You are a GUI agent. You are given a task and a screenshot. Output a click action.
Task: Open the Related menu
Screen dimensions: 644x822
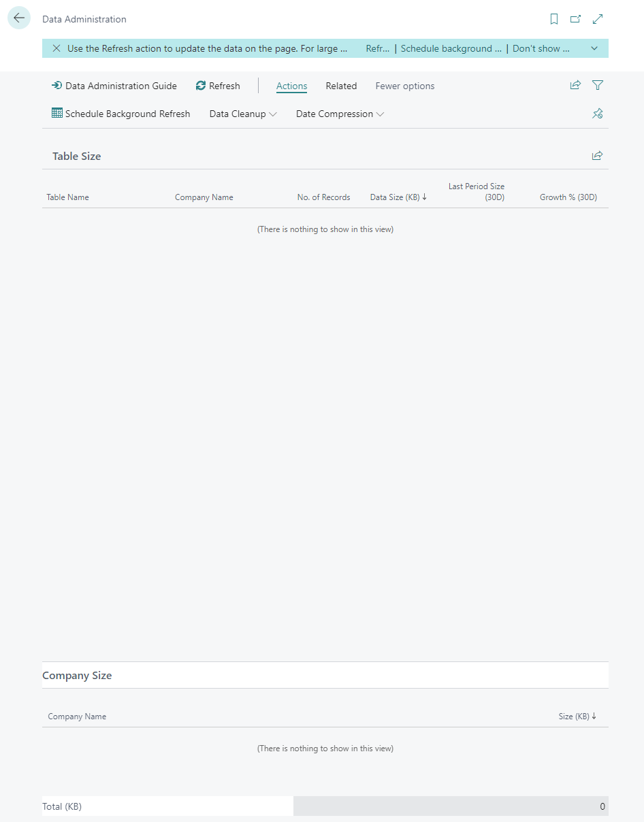tap(341, 86)
